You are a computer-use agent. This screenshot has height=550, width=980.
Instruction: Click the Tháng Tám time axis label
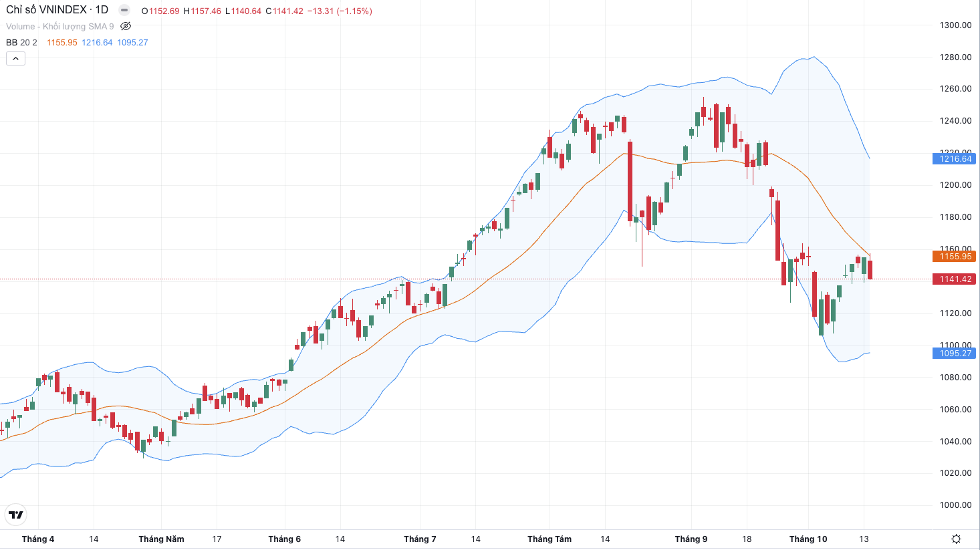pos(549,539)
